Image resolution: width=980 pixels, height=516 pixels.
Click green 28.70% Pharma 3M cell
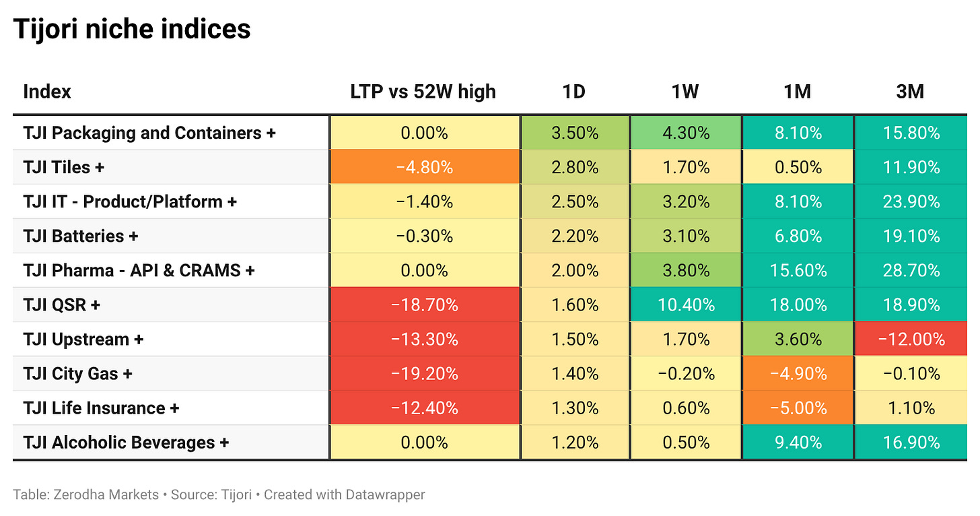911,270
